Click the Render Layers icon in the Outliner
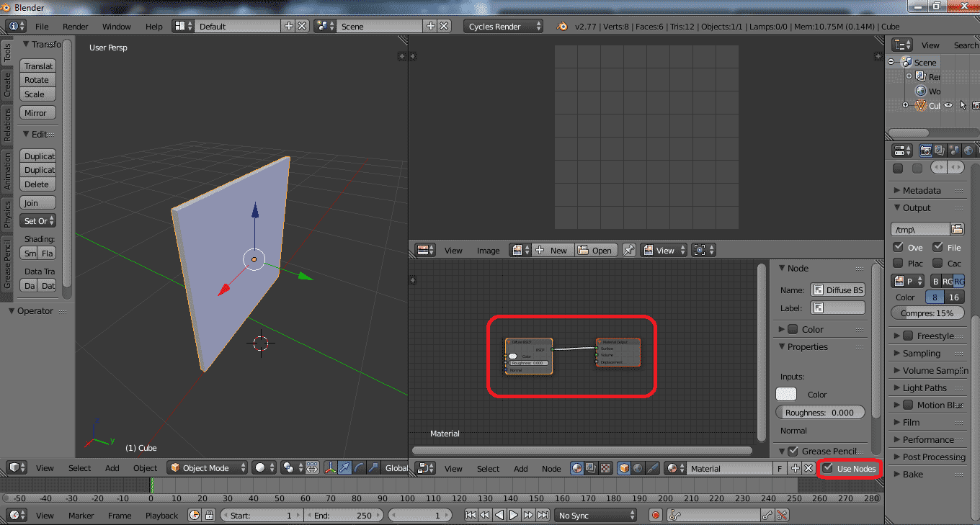The height and width of the screenshot is (525, 980). [919, 76]
